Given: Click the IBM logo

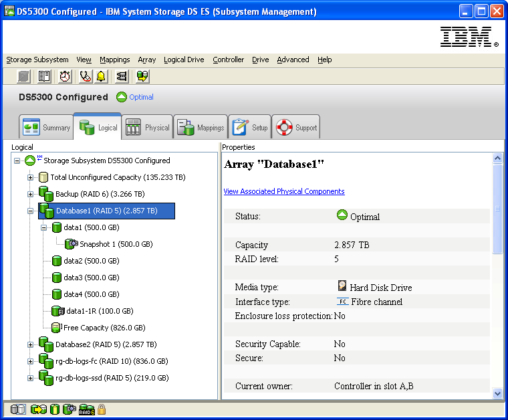Looking at the screenshot, I should click(469, 37).
